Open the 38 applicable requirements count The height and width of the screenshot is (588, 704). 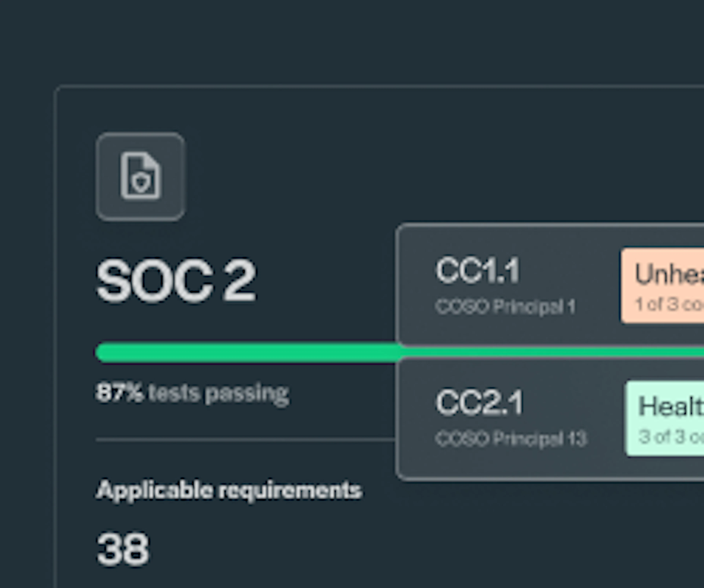click(x=122, y=549)
